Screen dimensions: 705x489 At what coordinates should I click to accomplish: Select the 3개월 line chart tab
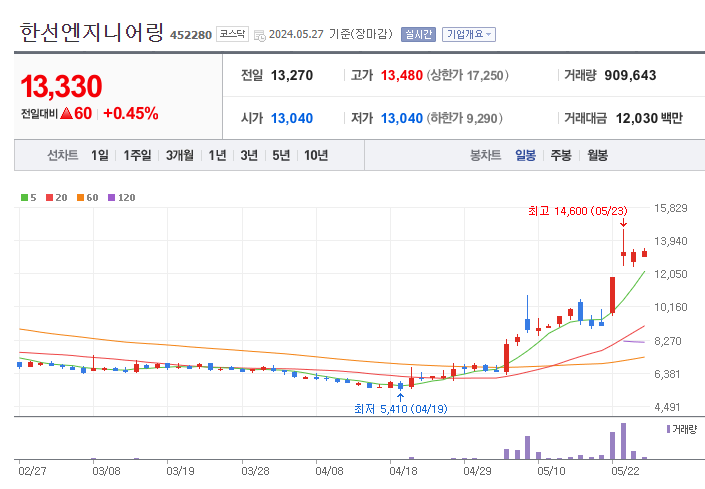pyautogui.click(x=180, y=155)
